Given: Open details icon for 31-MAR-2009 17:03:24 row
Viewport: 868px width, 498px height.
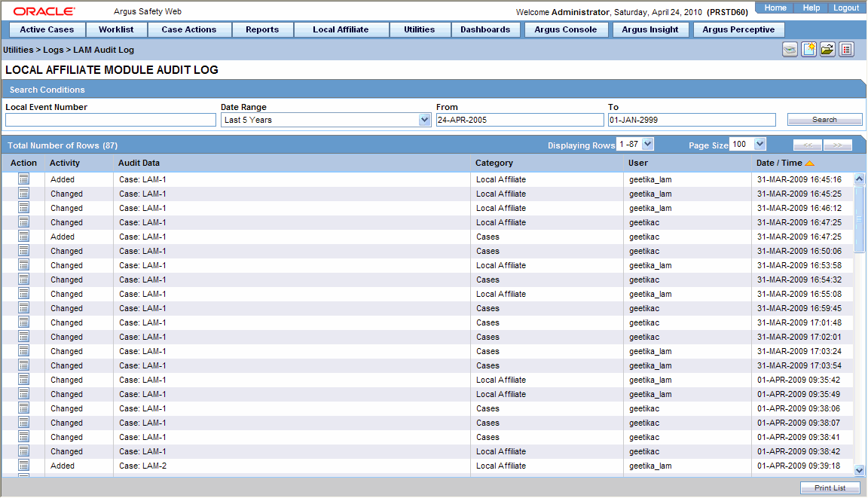Looking at the screenshot, I should (x=23, y=351).
